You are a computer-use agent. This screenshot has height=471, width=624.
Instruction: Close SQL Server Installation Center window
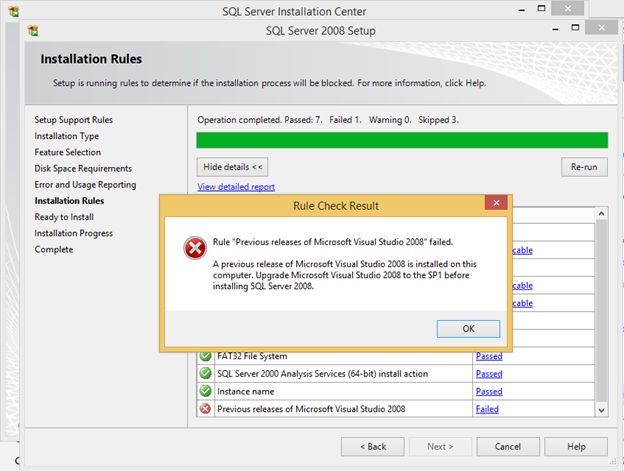tap(568, 8)
